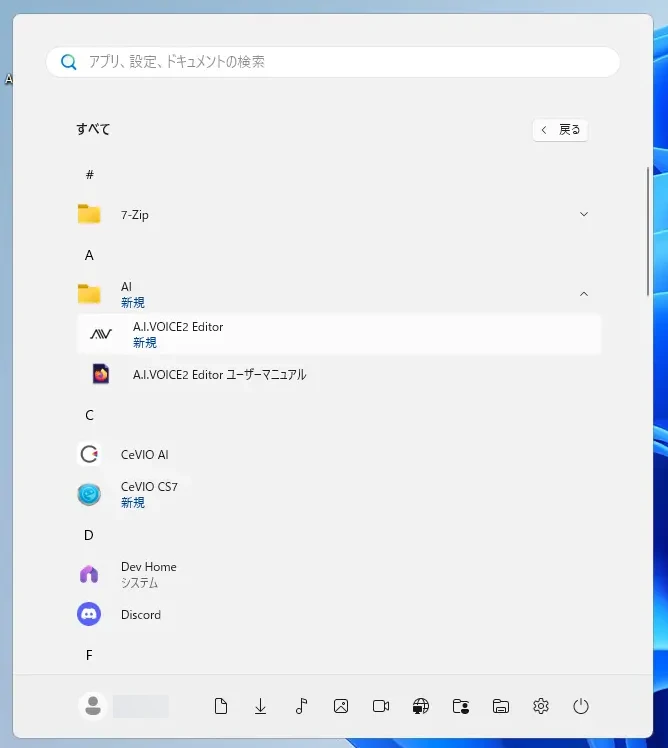This screenshot has height=748, width=668.
Task: Jump to letter index D
Action: pyautogui.click(x=89, y=535)
